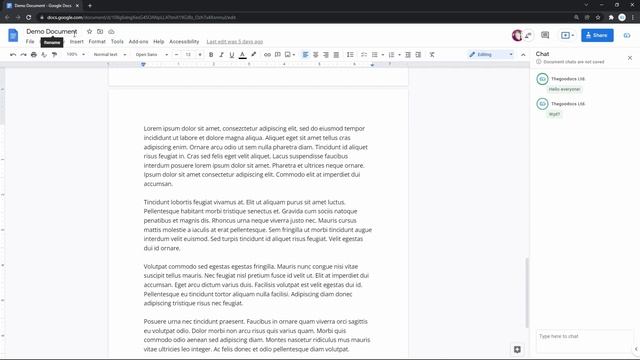Redo the last action
This screenshot has width=640, height=360.
coord(23,55)
